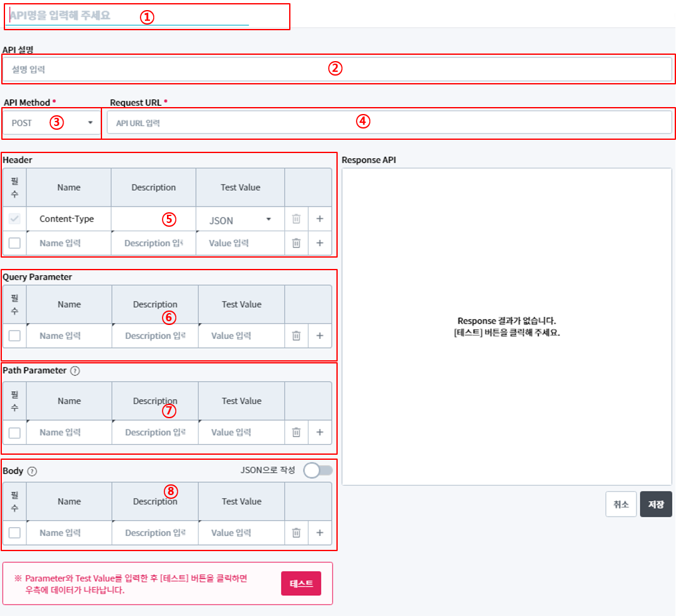The width and height of the screenshot is (676, 616).
Task: Click the API 설명 description input
Action: (337, 69)
